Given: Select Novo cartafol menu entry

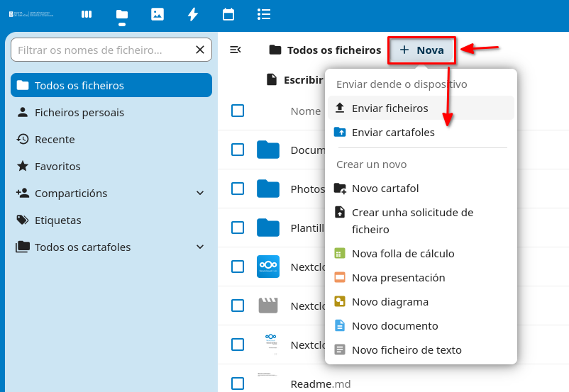Looking at the screenshot, I should coord(385,188).
